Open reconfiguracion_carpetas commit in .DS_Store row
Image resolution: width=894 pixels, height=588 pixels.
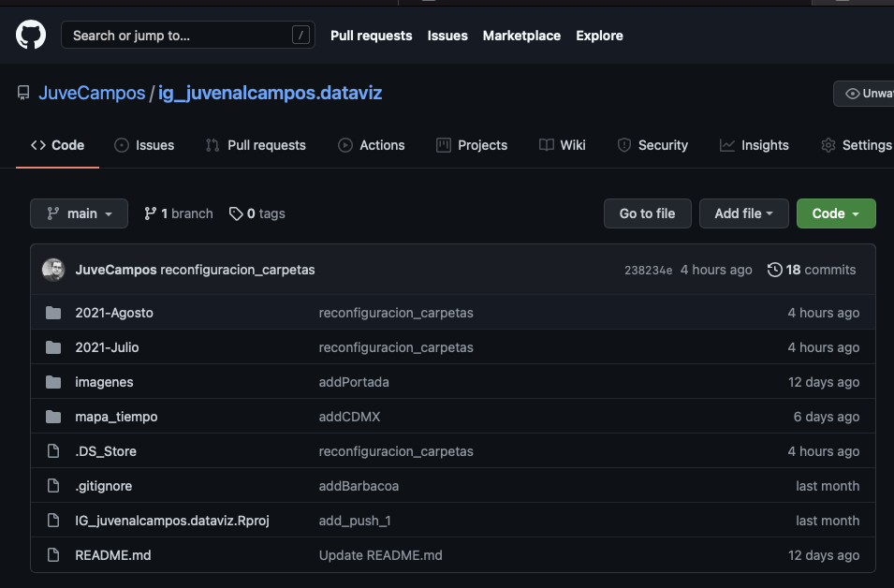tap(396, 451)
